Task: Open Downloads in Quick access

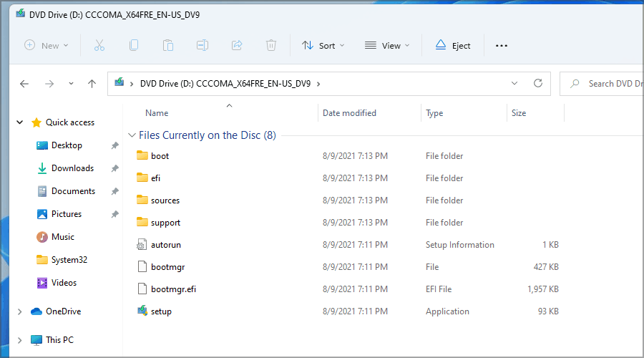Action: pyautogui.click(x=72, y=168)
